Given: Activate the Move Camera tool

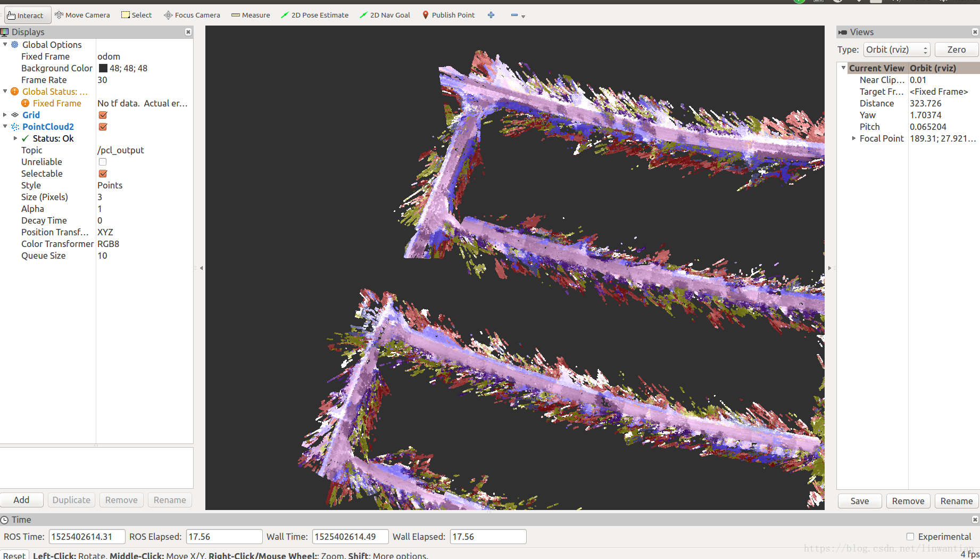Looking at the screenshot, I should pyautogui.click(x=82, y=15).
